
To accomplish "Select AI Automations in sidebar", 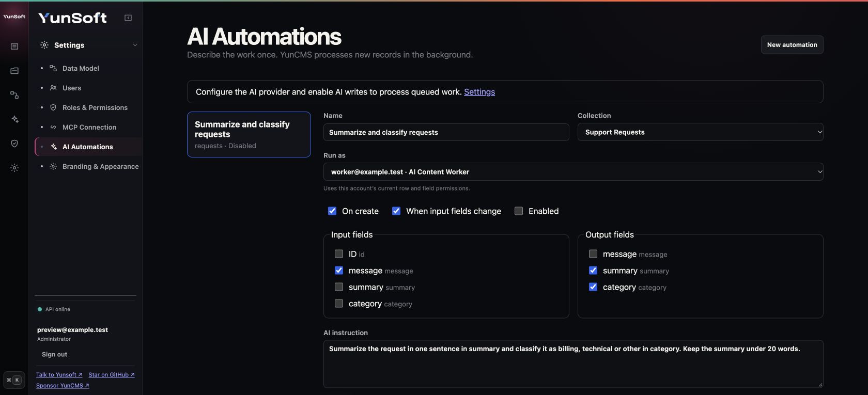I will click(x=88, y=147).
